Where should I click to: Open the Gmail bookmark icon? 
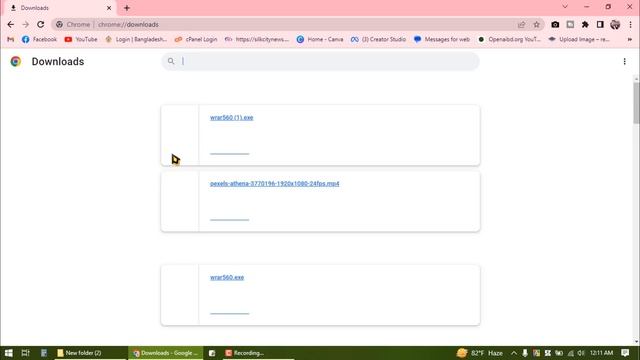pyautogui.click(x=11, y=39)
